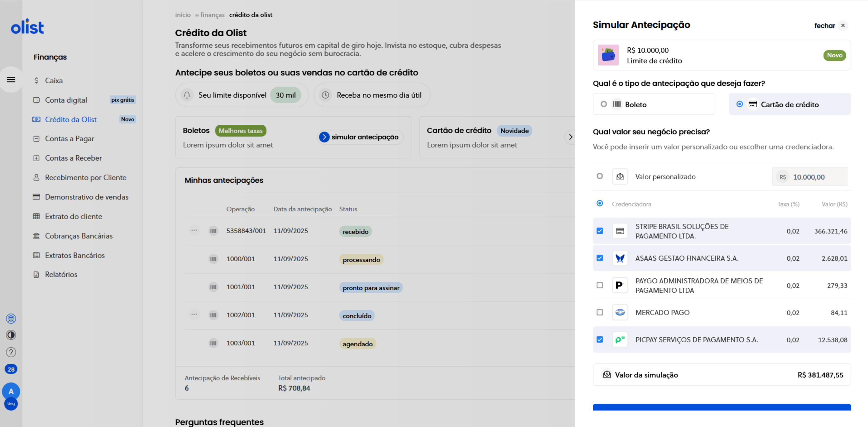The height and width of the screenshot is (427, 868).
Task: Click the fechar text button
Action: [825, 26]
